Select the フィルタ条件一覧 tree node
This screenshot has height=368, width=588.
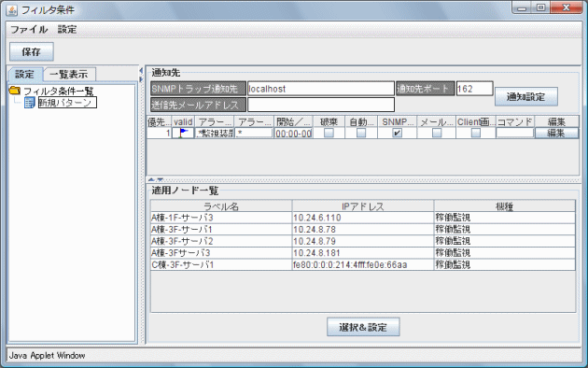(59, 91)
